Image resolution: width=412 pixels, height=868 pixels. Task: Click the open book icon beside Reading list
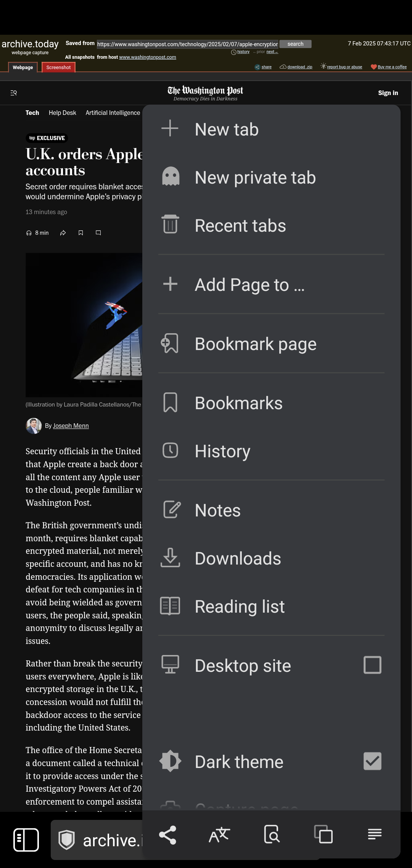pyautogui.click(x=170, y=605)
